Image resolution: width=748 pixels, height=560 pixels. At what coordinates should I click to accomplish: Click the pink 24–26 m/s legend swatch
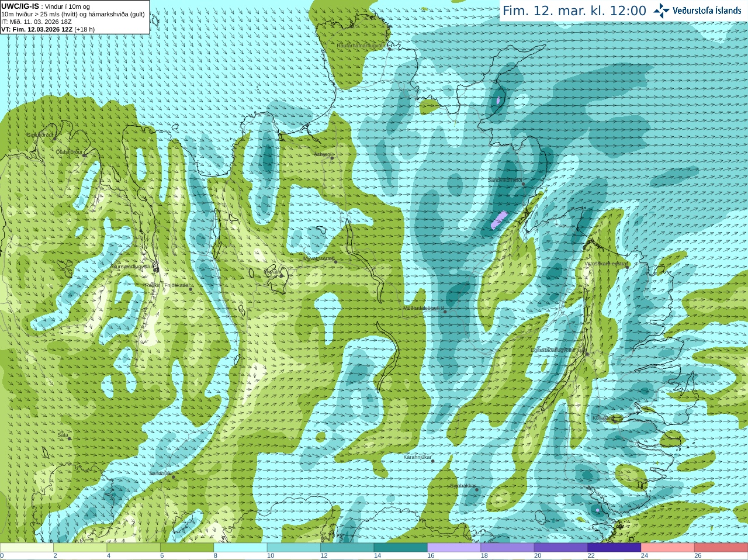[x=668, y=548]
